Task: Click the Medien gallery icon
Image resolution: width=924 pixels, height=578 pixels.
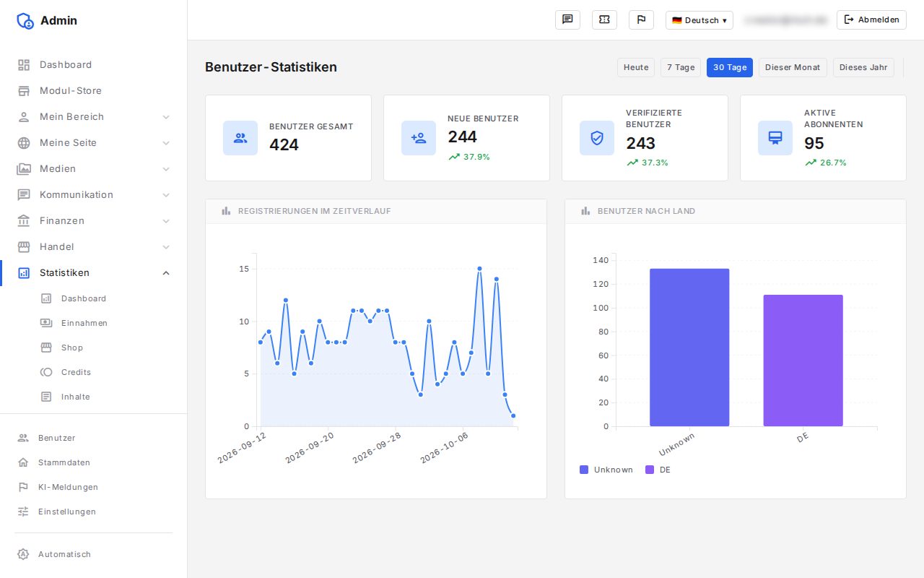Action: pos(24,169)
